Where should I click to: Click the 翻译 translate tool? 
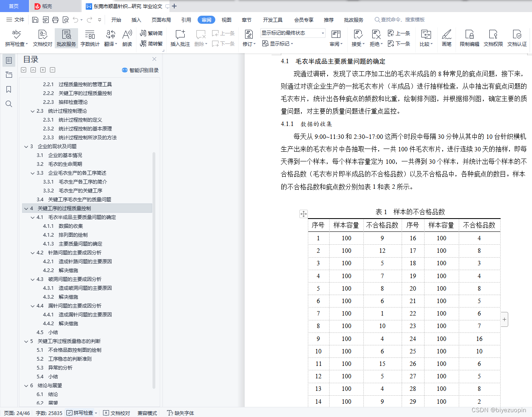point(111,38)
